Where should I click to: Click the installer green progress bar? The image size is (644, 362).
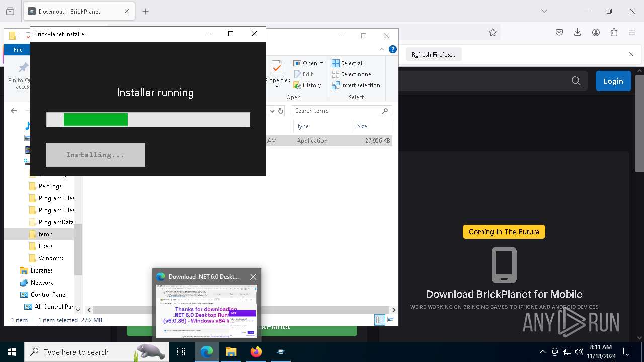pos(148,120)
